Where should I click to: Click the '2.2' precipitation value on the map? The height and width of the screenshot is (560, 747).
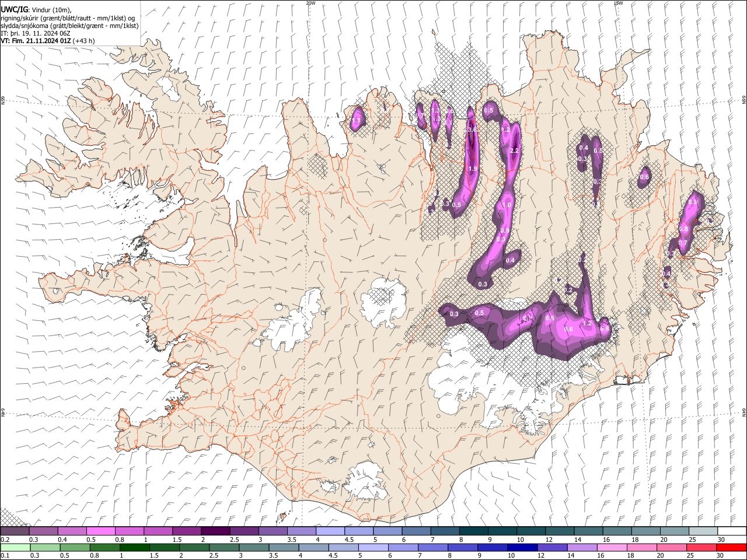click(514, 150)
